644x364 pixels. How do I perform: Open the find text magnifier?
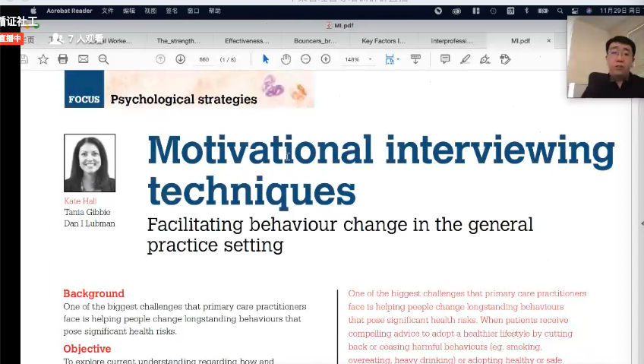(103, 59)
